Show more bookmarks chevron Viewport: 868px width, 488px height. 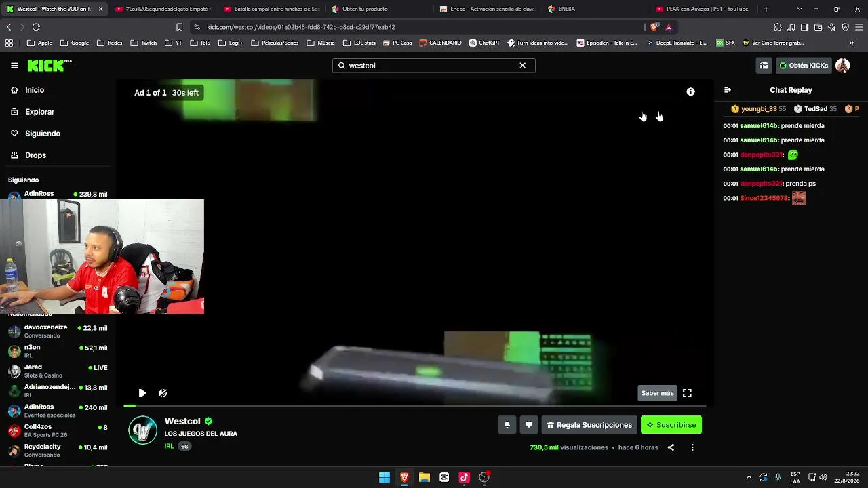852,43
